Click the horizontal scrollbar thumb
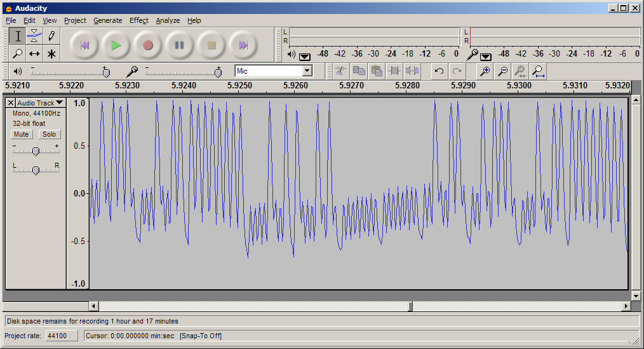The width and height of the screenshot is (644, 349). pyautogui.click(x=410, y=306)
